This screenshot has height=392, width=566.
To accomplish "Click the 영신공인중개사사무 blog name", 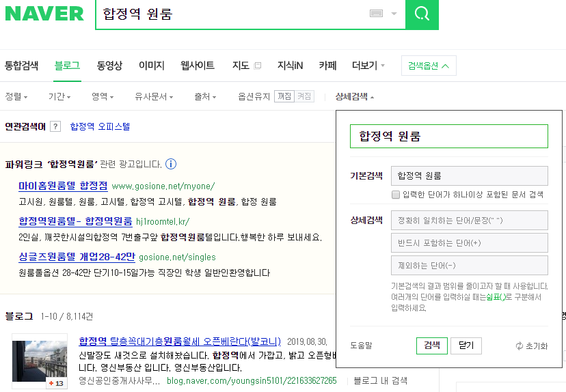I will [119, 380].
